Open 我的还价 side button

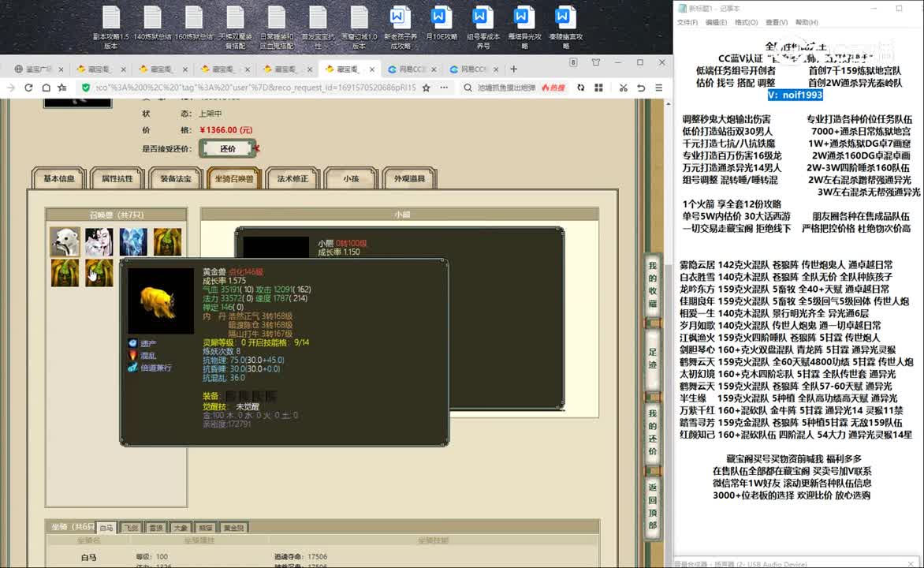(652, 432)
